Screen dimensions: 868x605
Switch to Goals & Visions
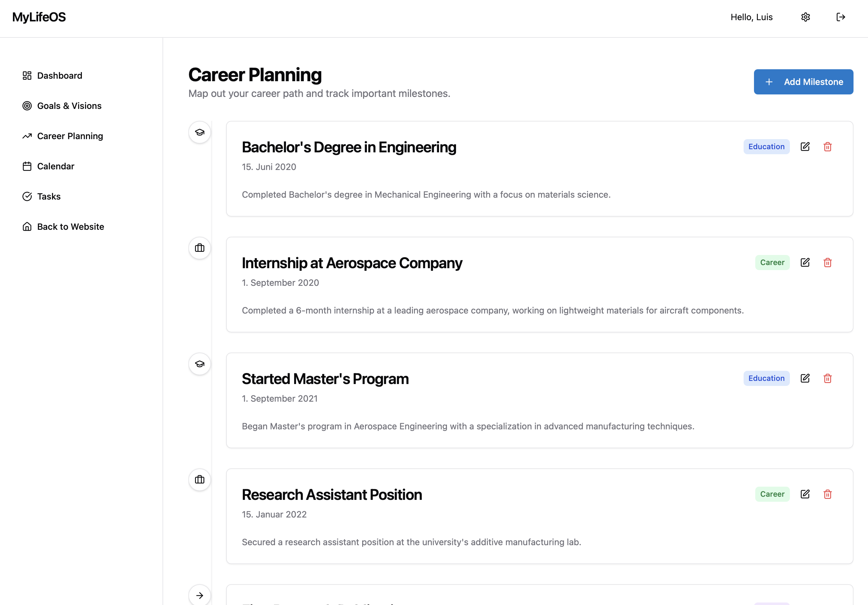point(69,106)
